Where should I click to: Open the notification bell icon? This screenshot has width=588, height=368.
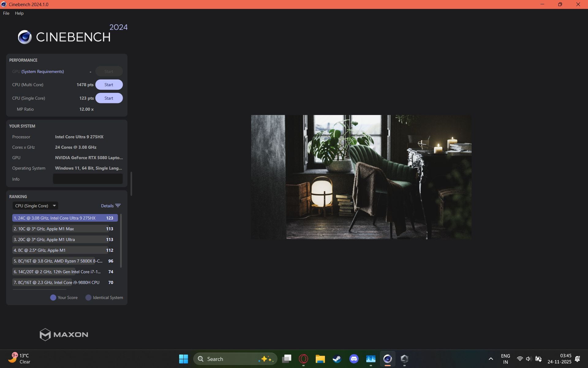point(578,359)
